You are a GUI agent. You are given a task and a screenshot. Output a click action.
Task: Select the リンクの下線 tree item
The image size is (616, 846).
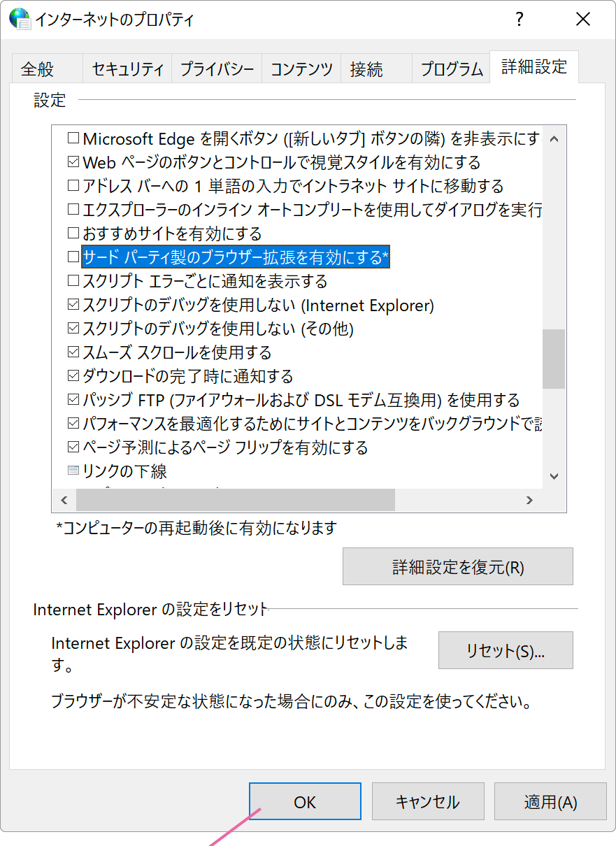[124, 471]
